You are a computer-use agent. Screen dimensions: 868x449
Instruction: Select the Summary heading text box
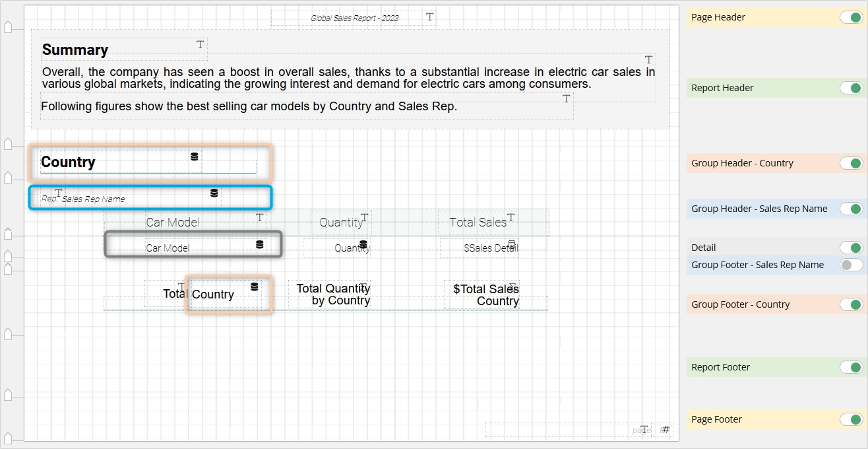[124, 50]
